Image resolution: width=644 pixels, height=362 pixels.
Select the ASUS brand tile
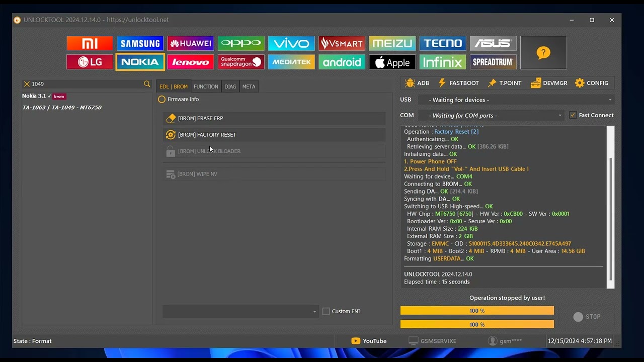(x=493, y=43)
